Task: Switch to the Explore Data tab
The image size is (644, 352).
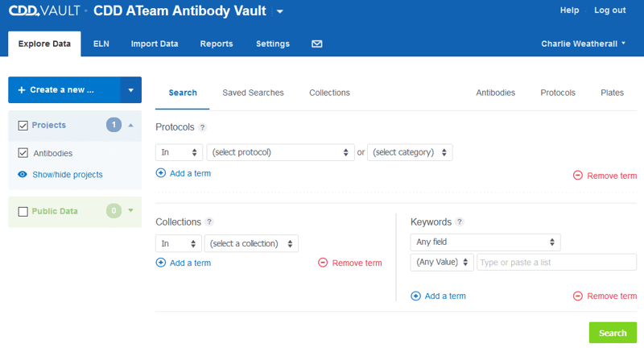Action: click(44, 44)
